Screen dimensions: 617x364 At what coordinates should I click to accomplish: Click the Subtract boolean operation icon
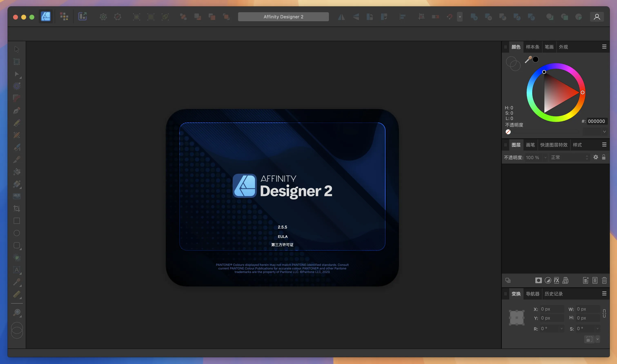pyautogui.click(x=488, y=17)
